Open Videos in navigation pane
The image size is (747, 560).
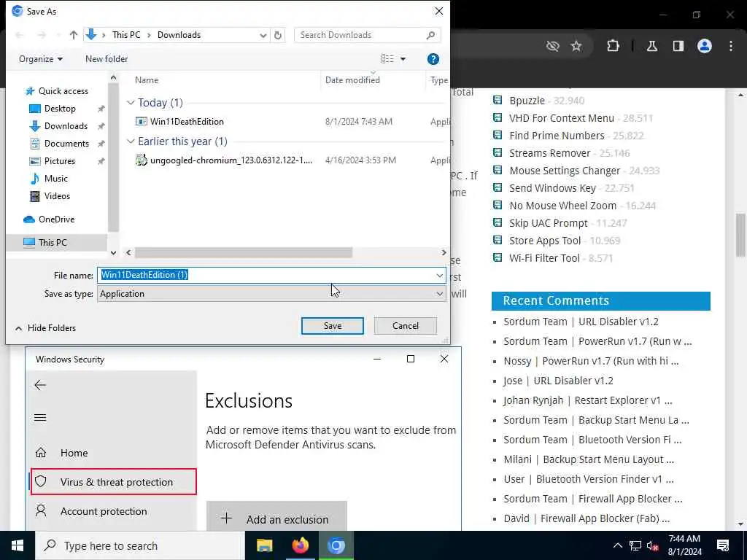coord(56,196)
